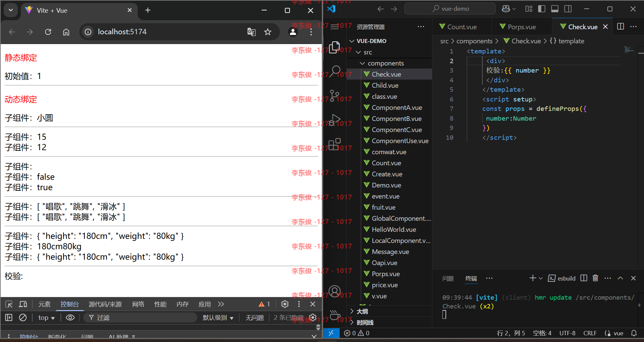This screenshot has height=342, width=644.
Task: Show more DevTools tabs with the chevrons
Action: point(221,304)
